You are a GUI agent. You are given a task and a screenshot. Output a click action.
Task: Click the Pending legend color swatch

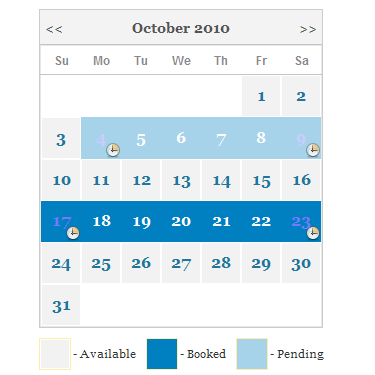coord(252,354)
